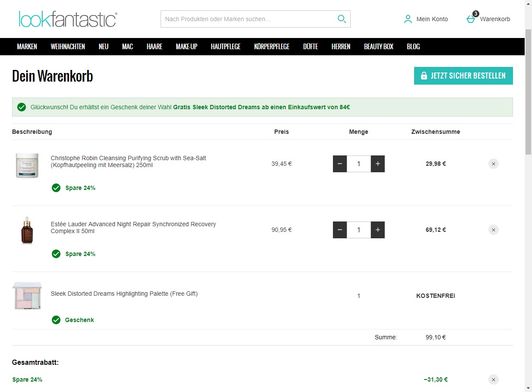Image resolution: width=532 pixels, height=392 pixels.
Task: Open the Marken menu
Action: [27, 47]
